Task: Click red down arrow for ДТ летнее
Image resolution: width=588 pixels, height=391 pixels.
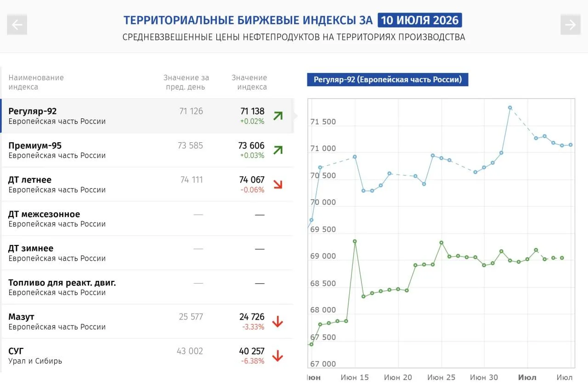Action: [277, 184]
